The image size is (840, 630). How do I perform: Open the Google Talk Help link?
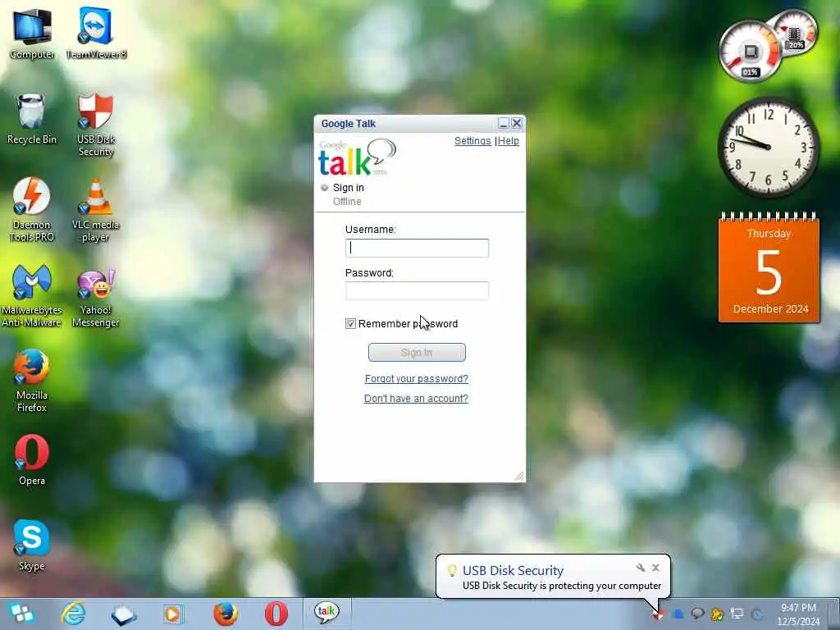point(509,141)
